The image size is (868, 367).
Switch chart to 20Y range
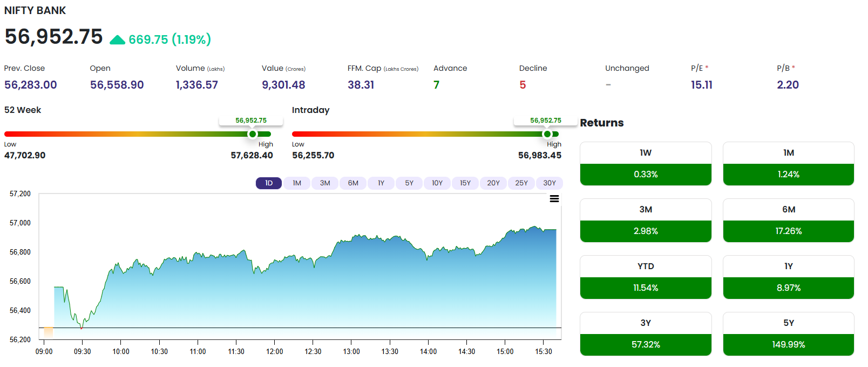point(493,183)
